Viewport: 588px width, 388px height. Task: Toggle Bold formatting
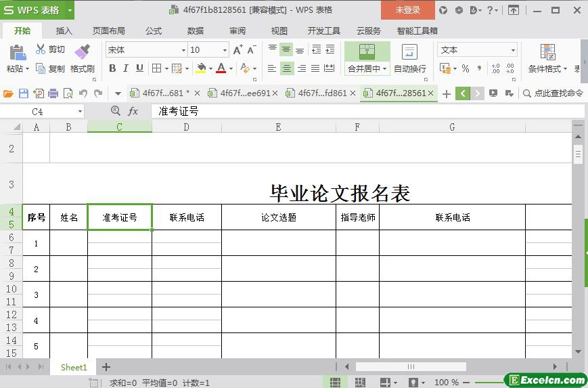112,68
